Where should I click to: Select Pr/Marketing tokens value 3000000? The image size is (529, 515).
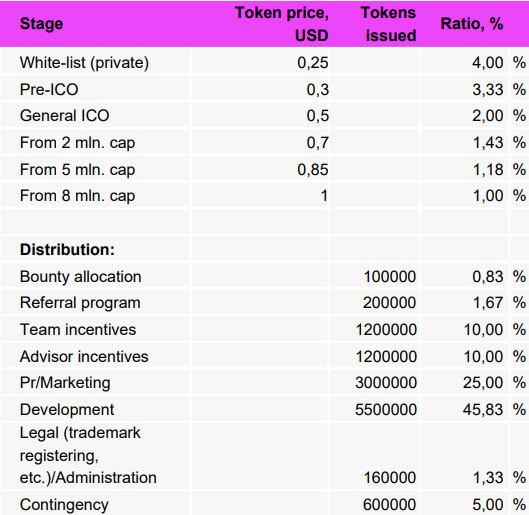tap(386, 383)
